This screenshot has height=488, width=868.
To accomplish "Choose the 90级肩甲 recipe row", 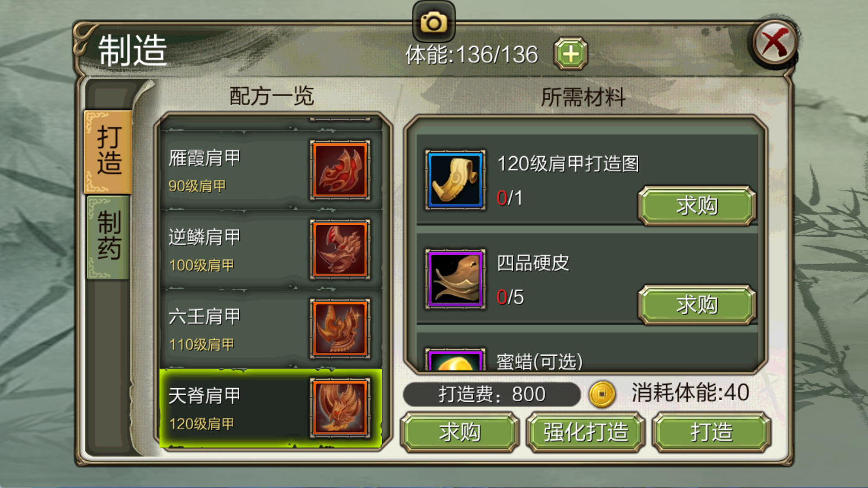I will 271,170.
